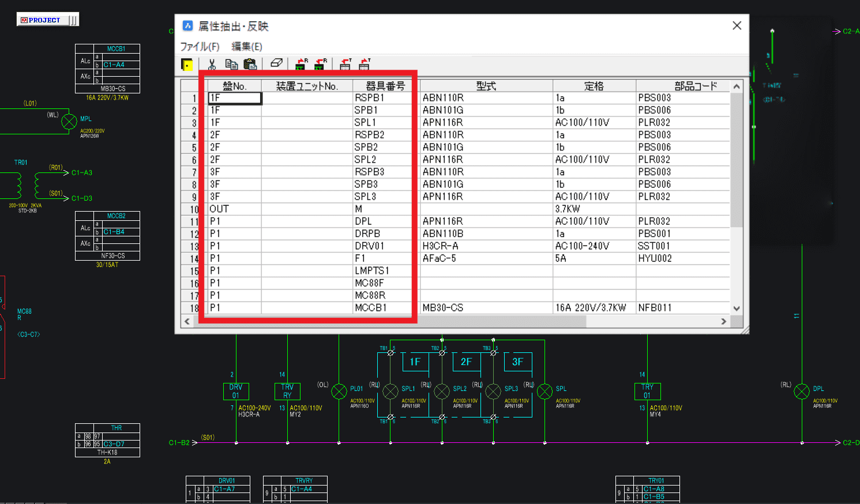Click the yellow exit door icon
Image resolution: width=860 pixels, height=504 pixels.
[187, 65]
